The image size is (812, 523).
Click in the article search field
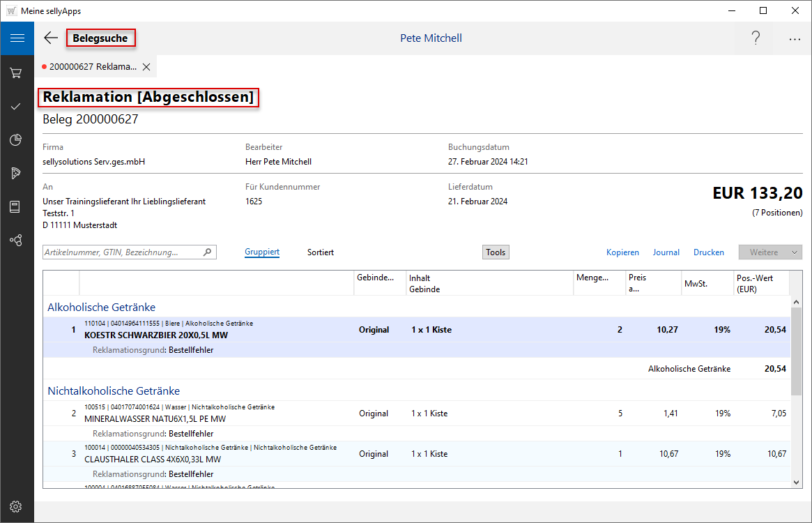tap(122, 252)
